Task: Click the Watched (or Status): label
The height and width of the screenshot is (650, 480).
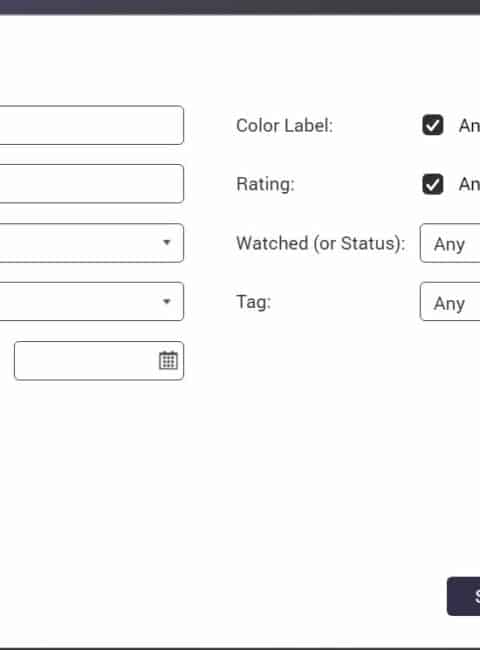Action: coord(321,243)
